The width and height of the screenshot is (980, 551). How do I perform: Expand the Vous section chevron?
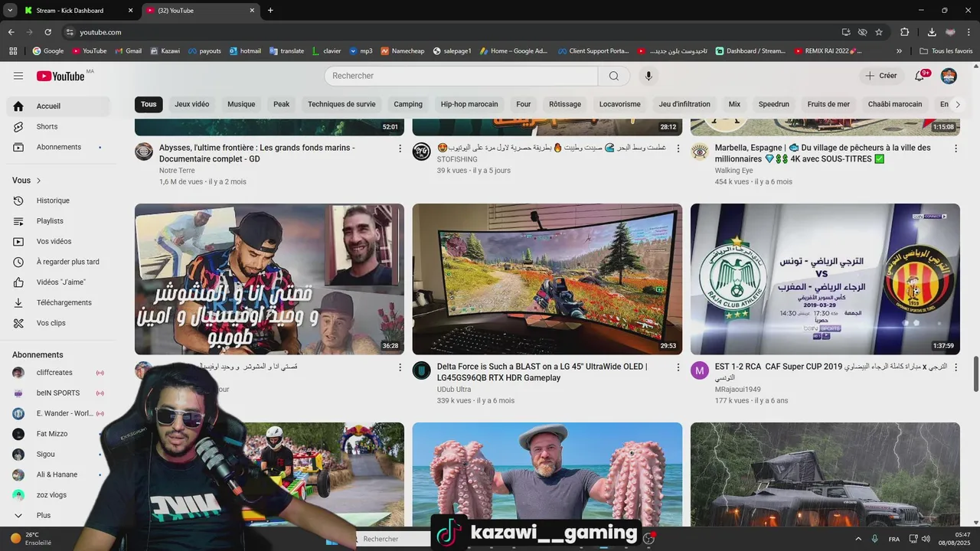tap(38, 181)
